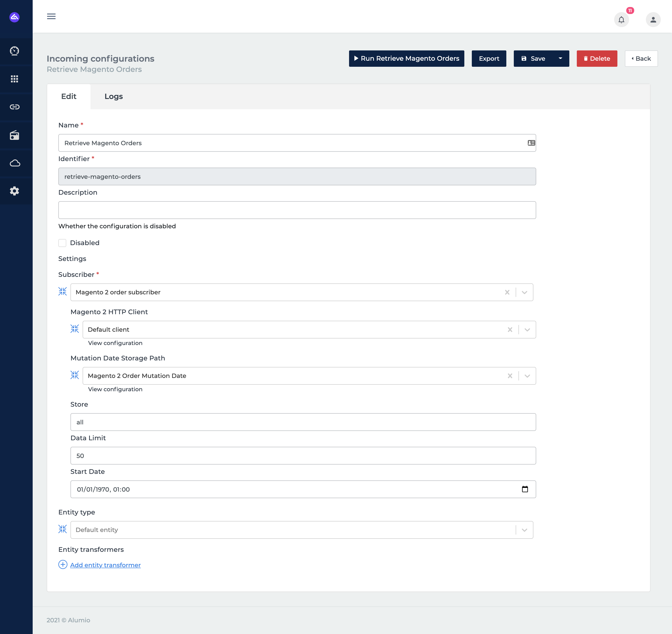Viewport: 672px width, 634px height.
Task: Open the link connections icon in sidebar
Action: (14, 107)
